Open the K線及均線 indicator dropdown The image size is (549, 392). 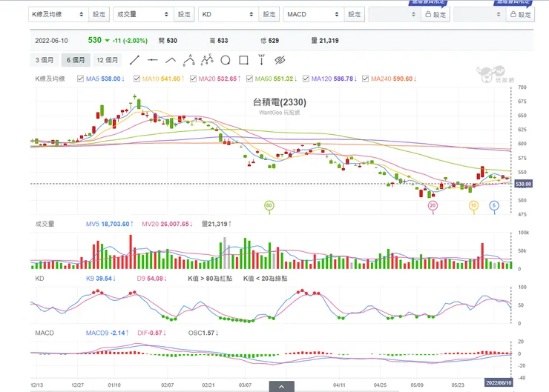pyautogui.click(x=59, y=14)
